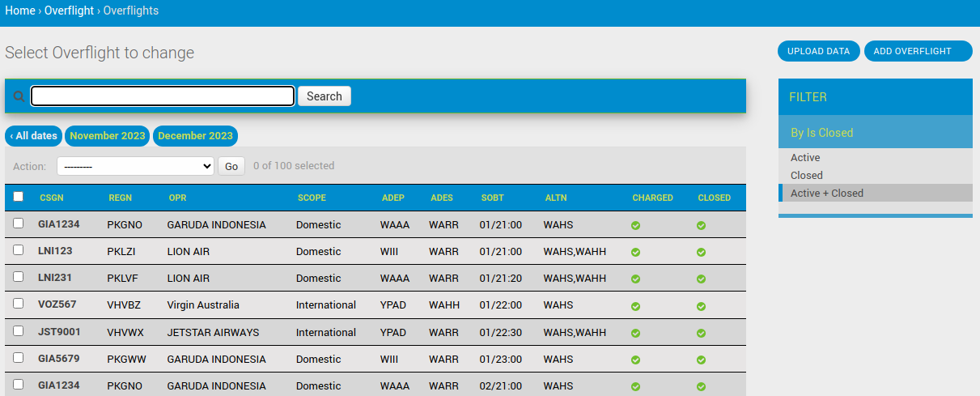Open the Action dropdown menu

(x=135, y=166)
